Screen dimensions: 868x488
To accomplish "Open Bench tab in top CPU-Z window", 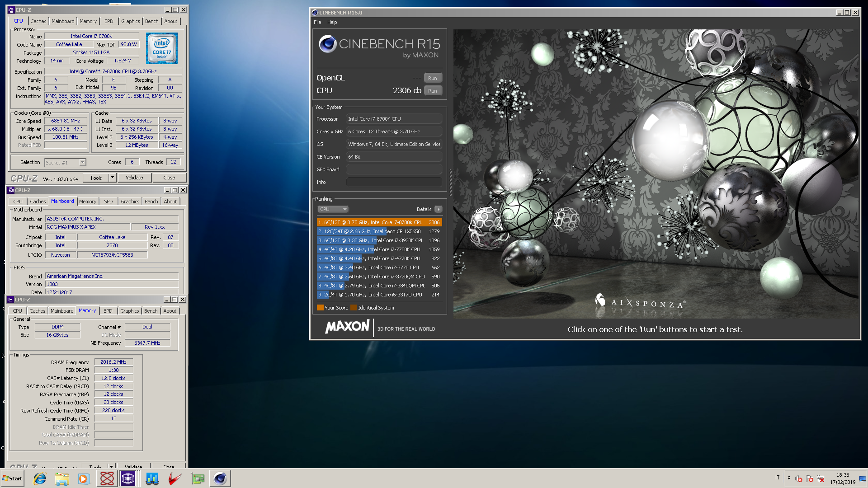I will pyautogui.click(x=152, y=21).
